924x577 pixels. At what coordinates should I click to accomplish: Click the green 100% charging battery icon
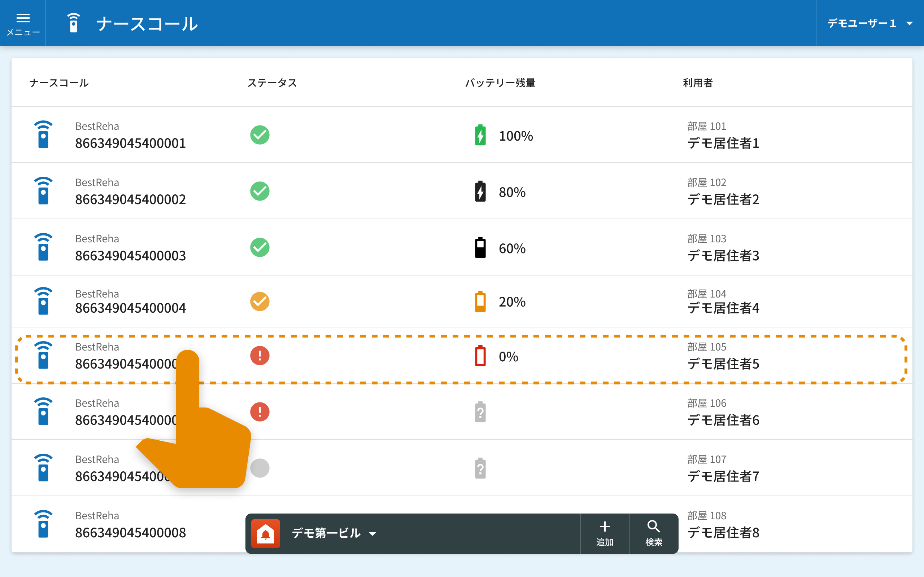pos(480,135)
